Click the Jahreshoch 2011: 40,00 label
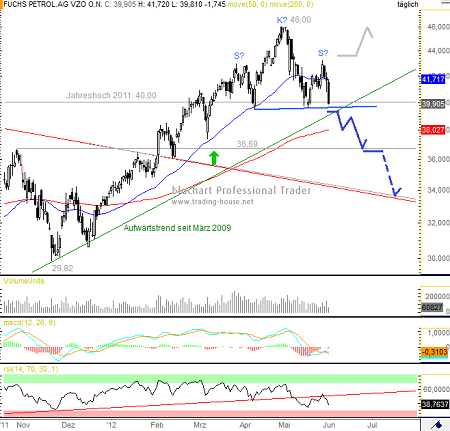The width and height of the screenshot is (450, 431). pyautogui.click(x=111, y=96)
